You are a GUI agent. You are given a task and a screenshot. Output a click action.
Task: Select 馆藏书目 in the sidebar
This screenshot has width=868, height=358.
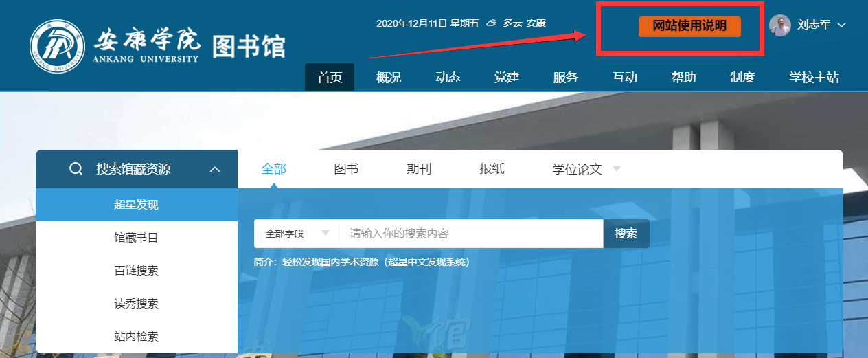pyautogui.click(x=136, y=238)
